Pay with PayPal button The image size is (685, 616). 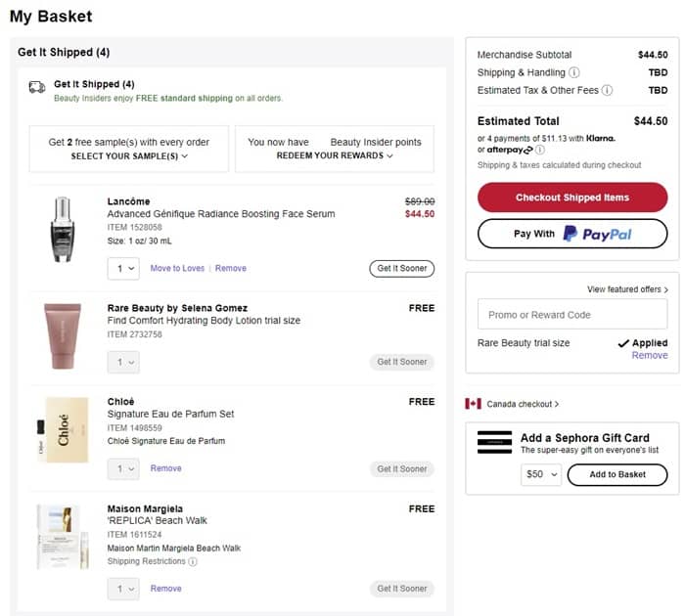coord(572,234)
